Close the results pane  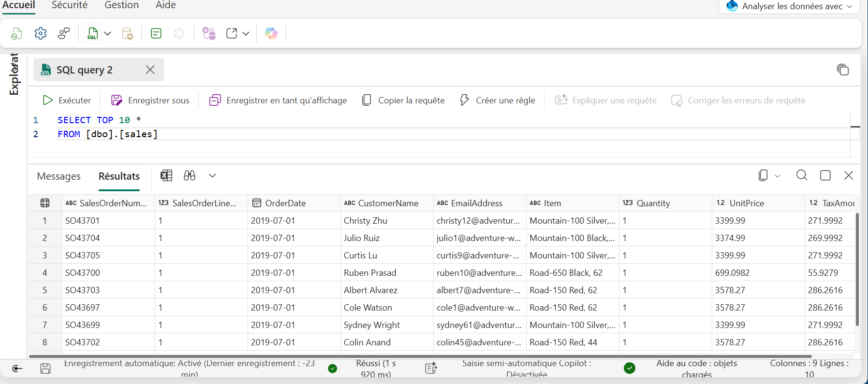pos(849,175)
